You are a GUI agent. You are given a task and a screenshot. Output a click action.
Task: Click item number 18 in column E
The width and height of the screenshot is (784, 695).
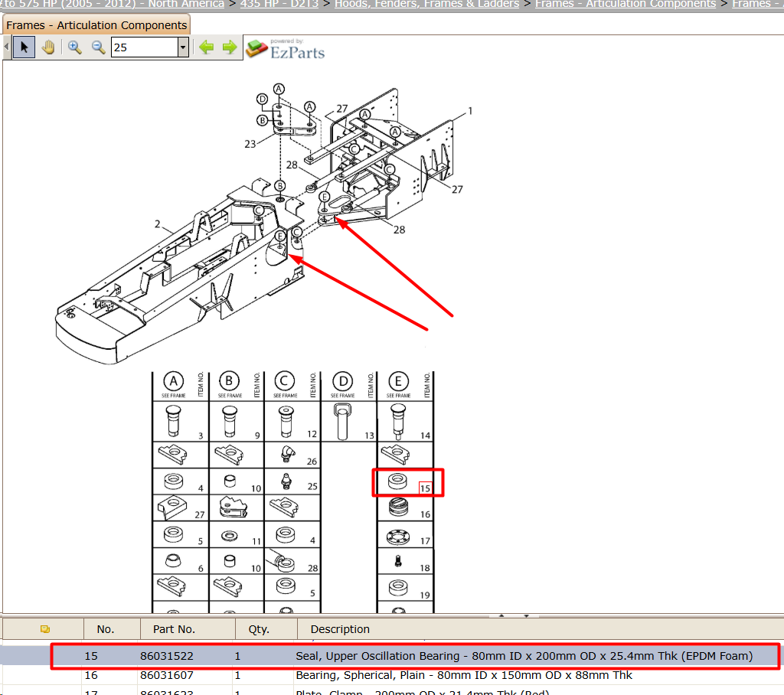pos(425,568)
